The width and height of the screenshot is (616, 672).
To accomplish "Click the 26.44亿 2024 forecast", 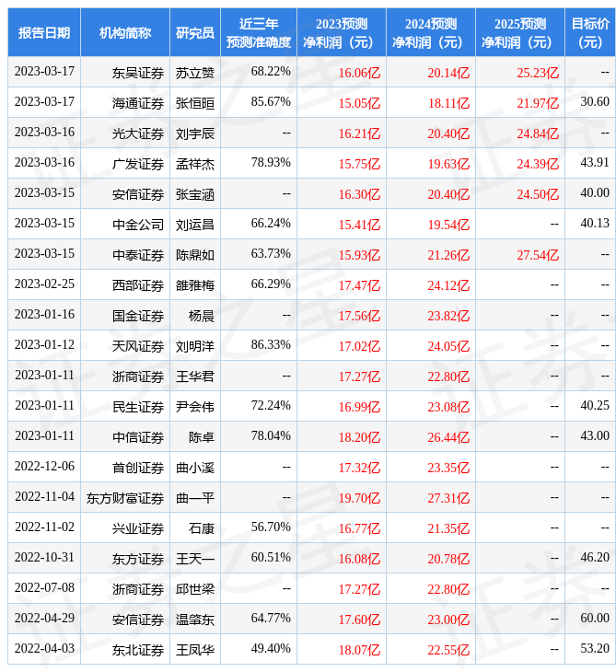I will [x=448, y=437].
